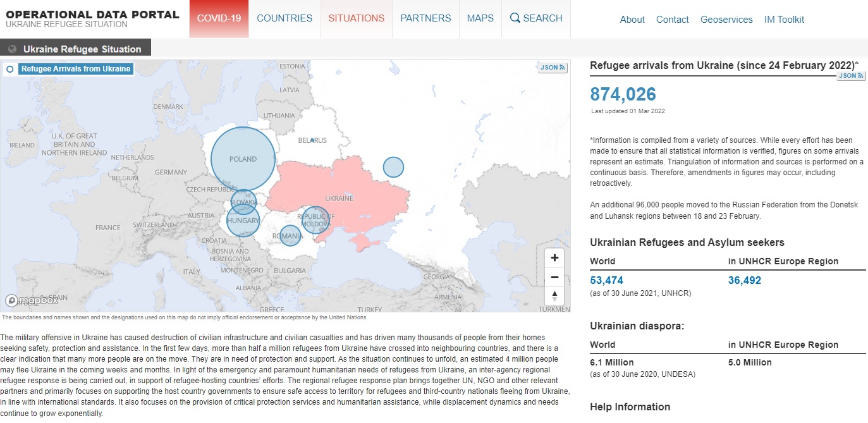Open JSON feed beside refugee arrivals heading
The width and height of the screenshot is (868, 423).
pyautogui.click(x=851, y=76)
